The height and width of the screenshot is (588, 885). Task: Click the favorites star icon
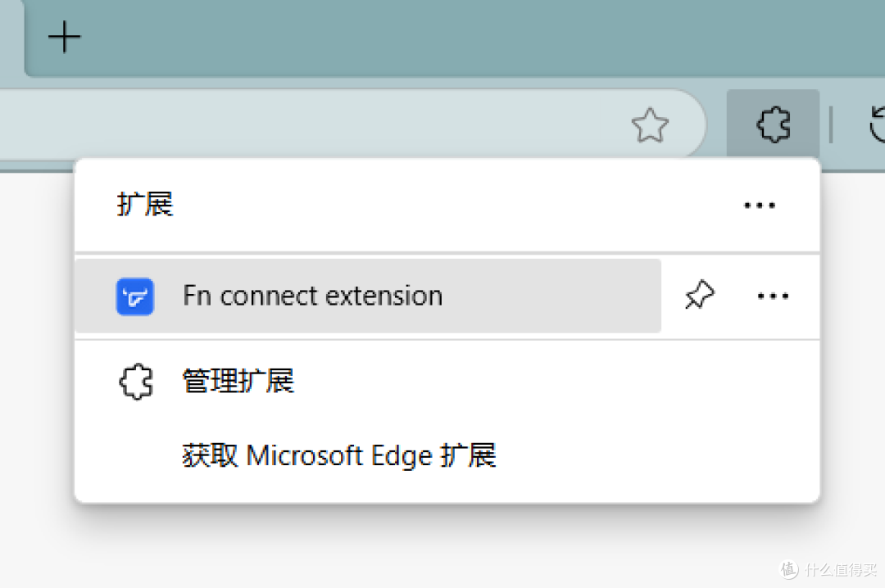tap(649, 124)
